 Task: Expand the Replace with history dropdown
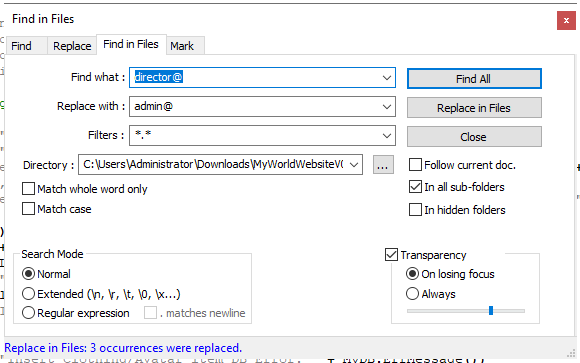[387, 107]
